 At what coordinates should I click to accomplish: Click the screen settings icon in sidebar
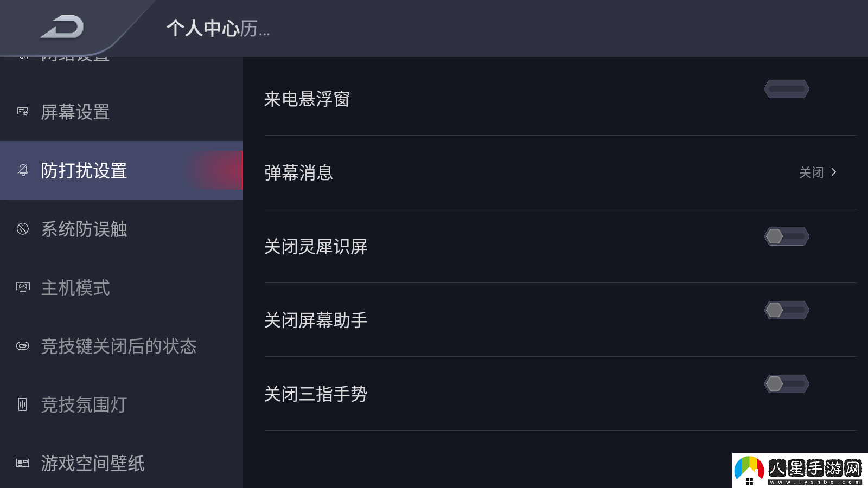click(x=22, y=112)
